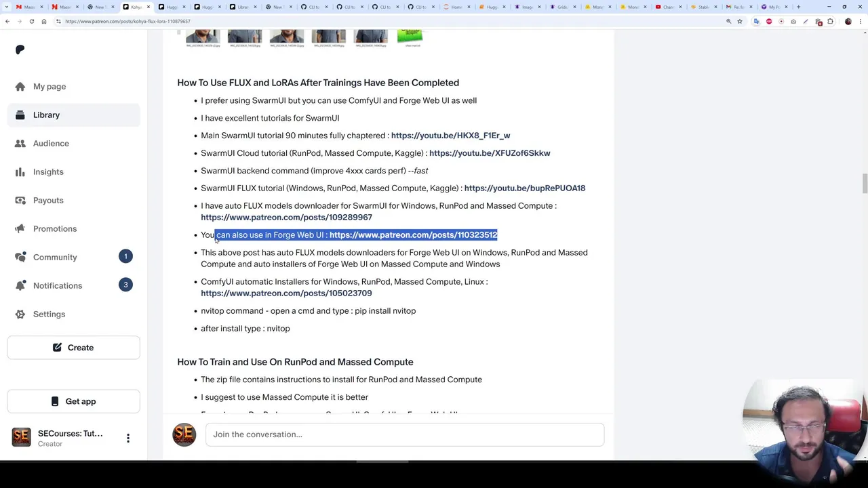
Task: Switch to the Grids tab
Action: pos(561,7)
